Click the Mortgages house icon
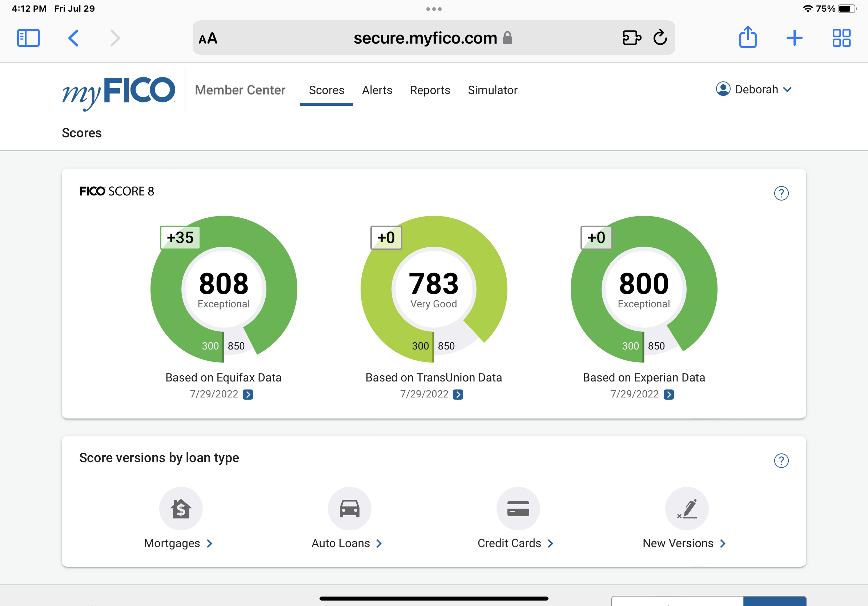 point(181,509)
